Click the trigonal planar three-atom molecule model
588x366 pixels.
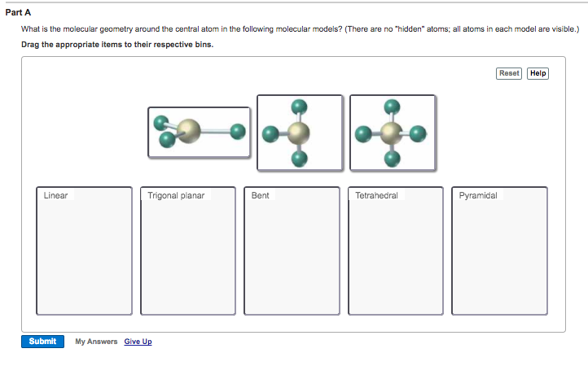[199, 132]
